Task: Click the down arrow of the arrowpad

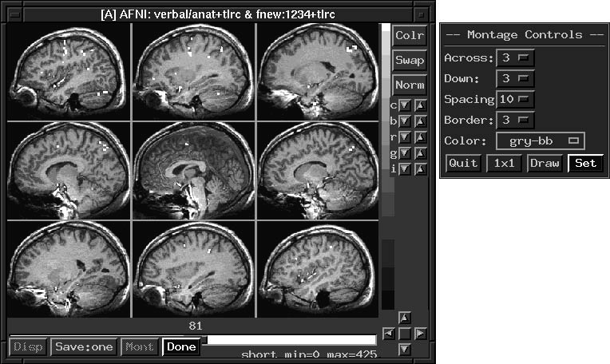Action: tap(405, 349)
